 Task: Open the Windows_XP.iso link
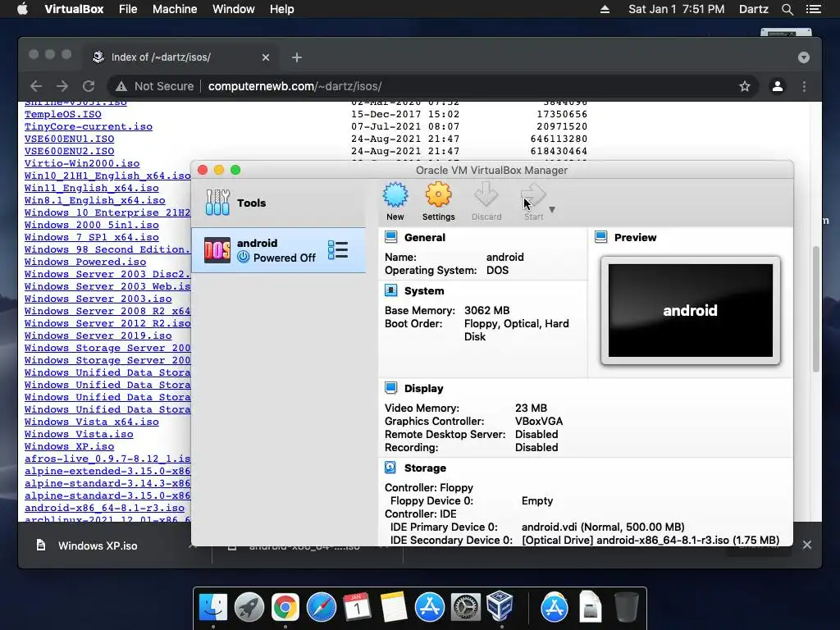tap(69, 446)
